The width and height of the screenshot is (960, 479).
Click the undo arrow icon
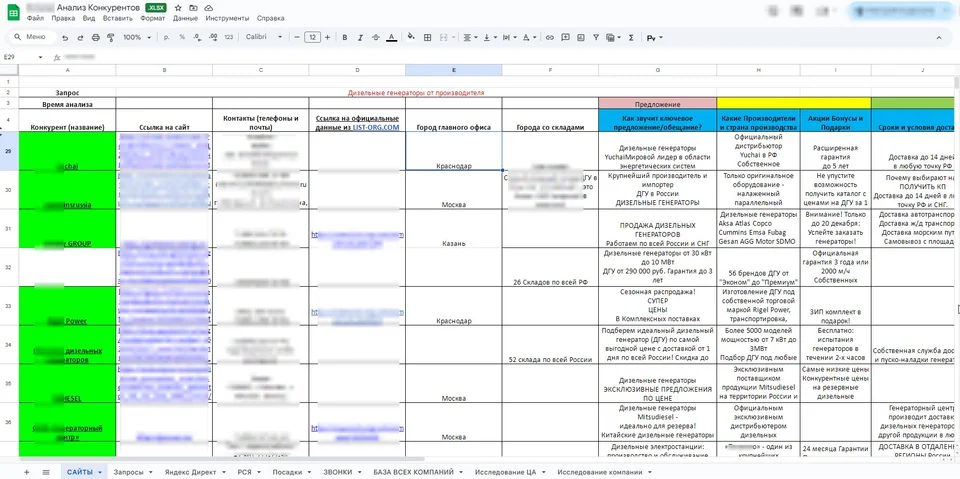click(66, 37)
